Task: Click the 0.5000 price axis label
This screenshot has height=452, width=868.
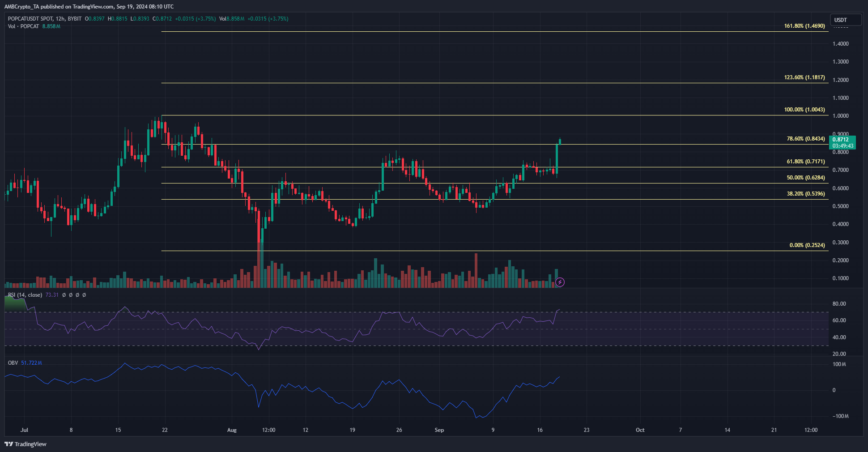Action: coord(841,206)
